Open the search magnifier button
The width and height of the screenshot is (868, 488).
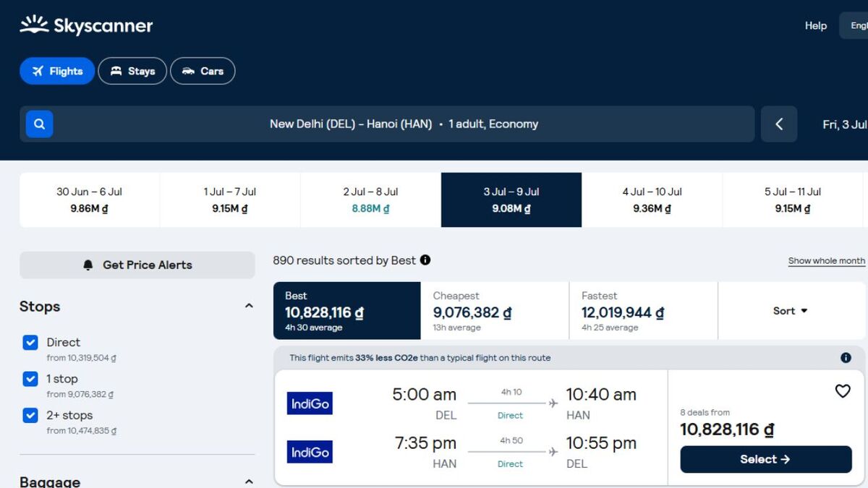tap(40, 124)
